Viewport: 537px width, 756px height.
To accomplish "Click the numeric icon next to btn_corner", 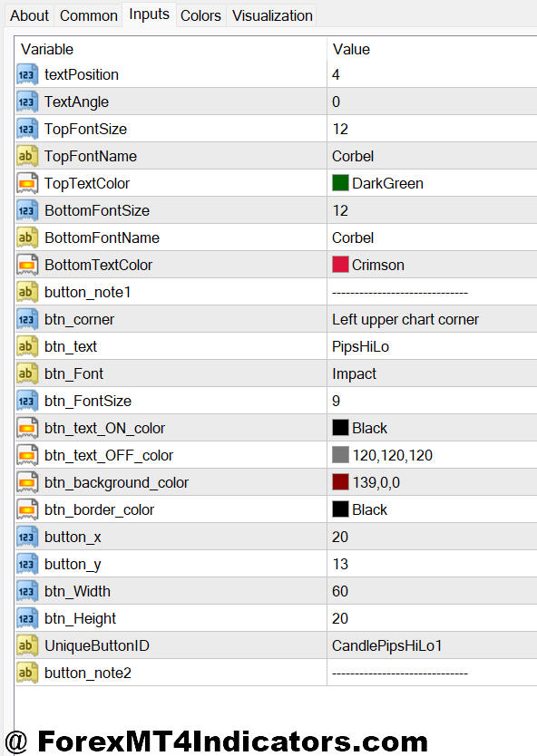I will click(27, 319).
